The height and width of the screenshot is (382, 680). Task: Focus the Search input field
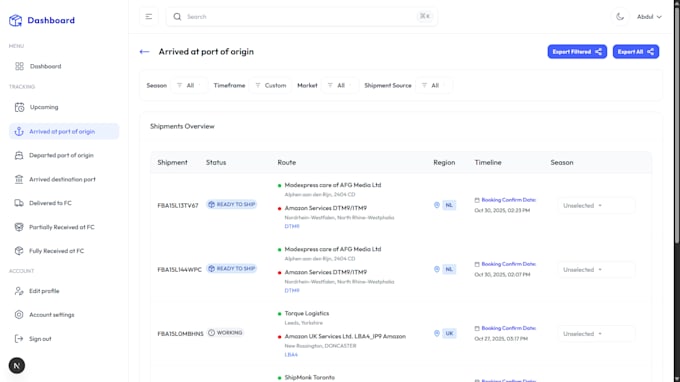pyautogui.click(x=301, y=16)
